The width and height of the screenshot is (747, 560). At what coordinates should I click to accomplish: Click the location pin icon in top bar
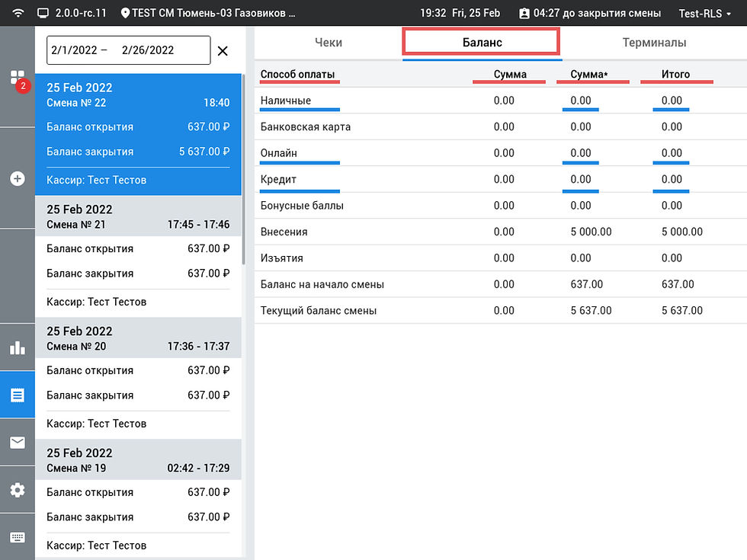point(125,13)
